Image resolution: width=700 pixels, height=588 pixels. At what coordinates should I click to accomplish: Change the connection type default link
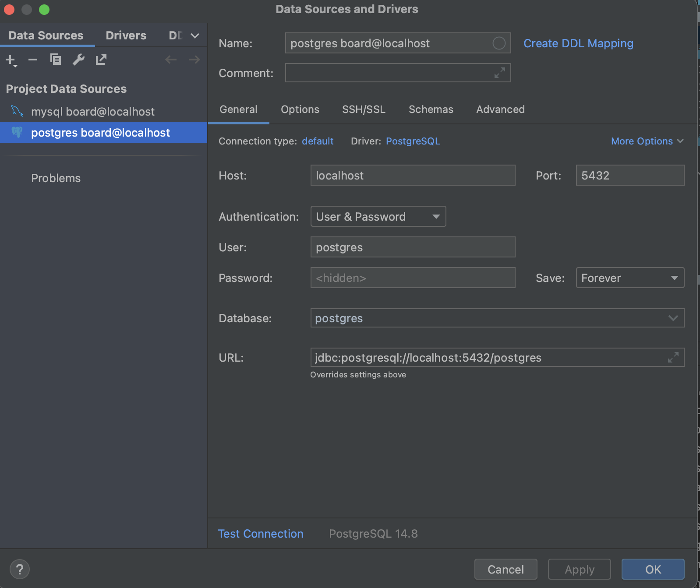[318, 141]
